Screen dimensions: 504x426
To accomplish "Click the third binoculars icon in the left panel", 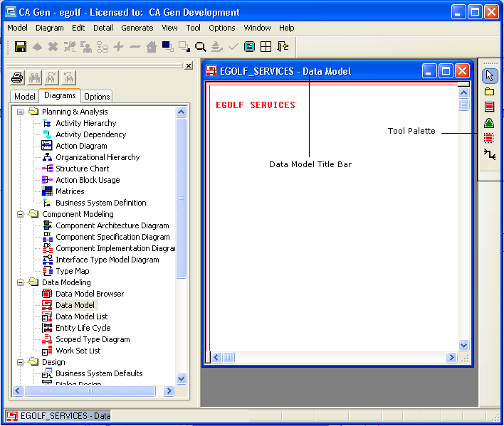I will point(68,78).
